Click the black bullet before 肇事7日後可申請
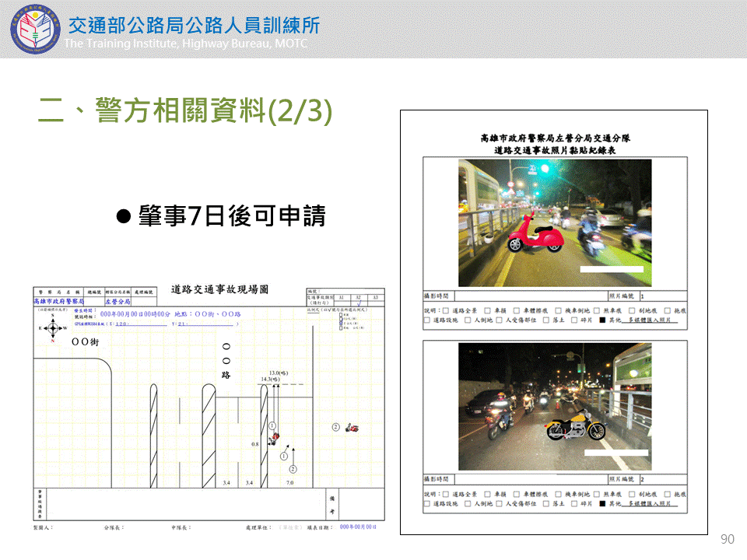Screen dimensions: 747x560 [x=121, y=215]
